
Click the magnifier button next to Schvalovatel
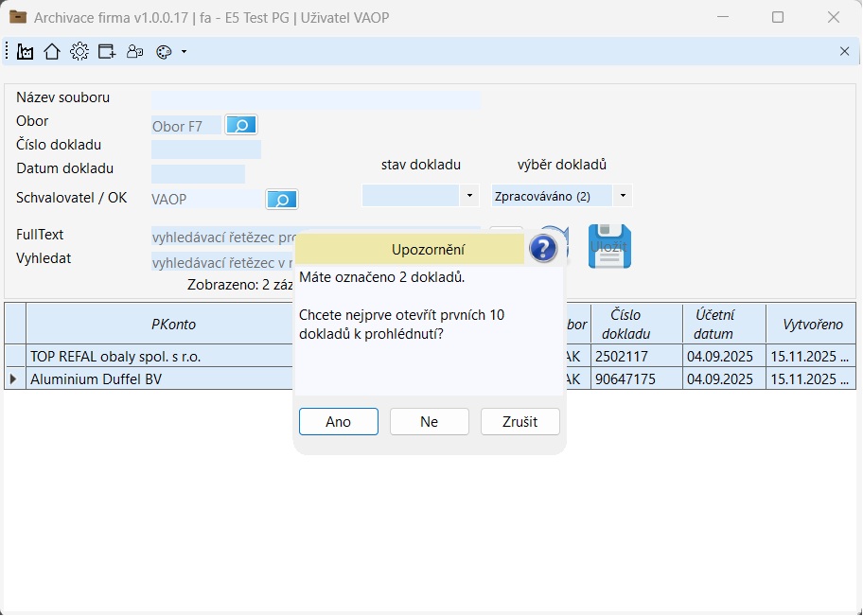[x=282, y=199]
